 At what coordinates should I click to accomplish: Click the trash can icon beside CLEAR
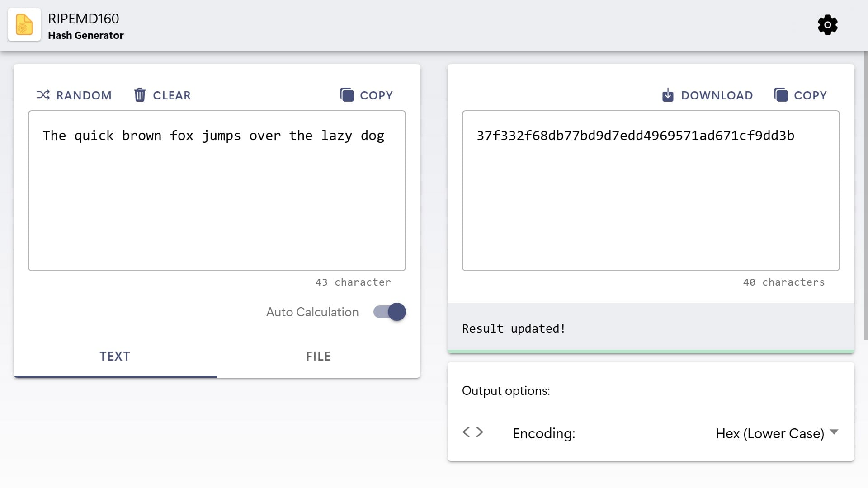[x=140, y=95]
